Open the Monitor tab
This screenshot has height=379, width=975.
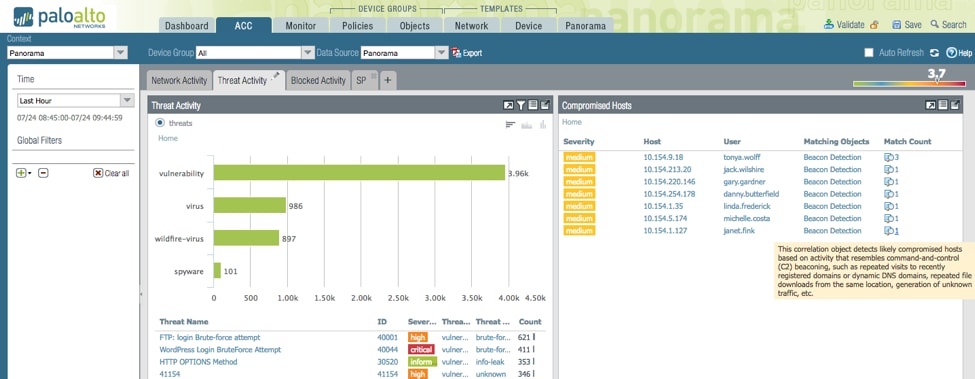pyautogui.click(x=300, y=25)
